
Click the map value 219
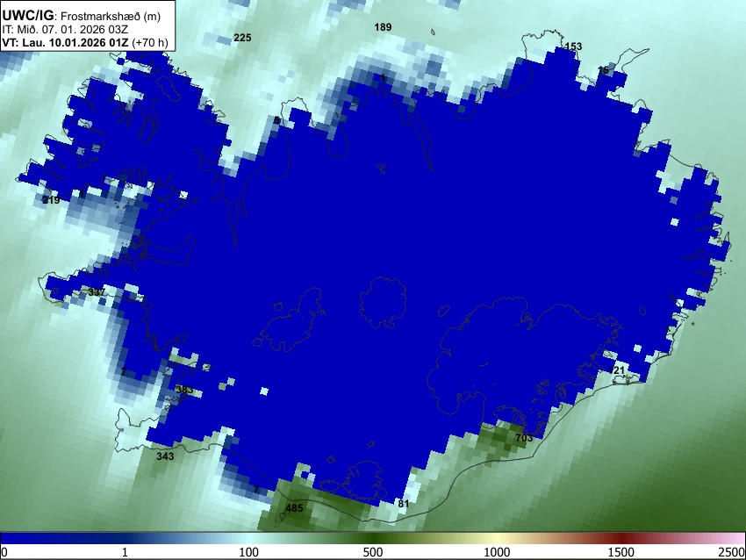(51, 200)
